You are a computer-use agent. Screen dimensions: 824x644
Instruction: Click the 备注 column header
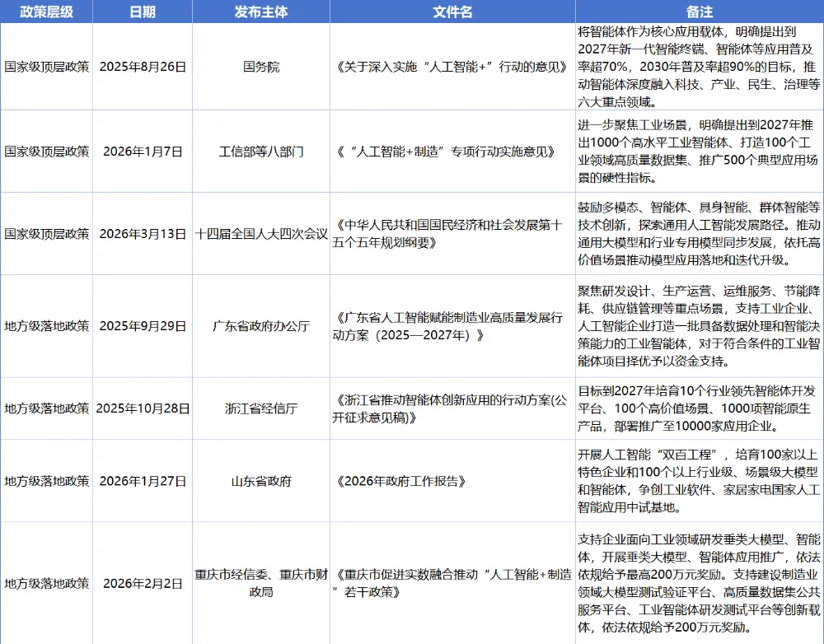coord(700,12)
